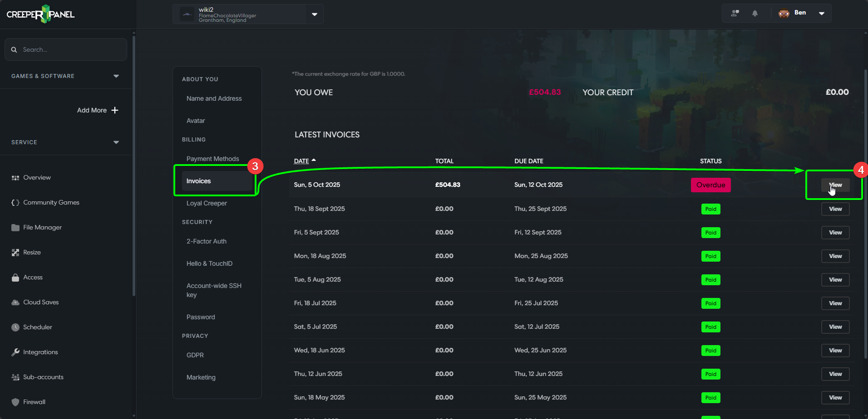Expand the wiki2 server selector dropdown
868x419 pixels.
point(314,15)
